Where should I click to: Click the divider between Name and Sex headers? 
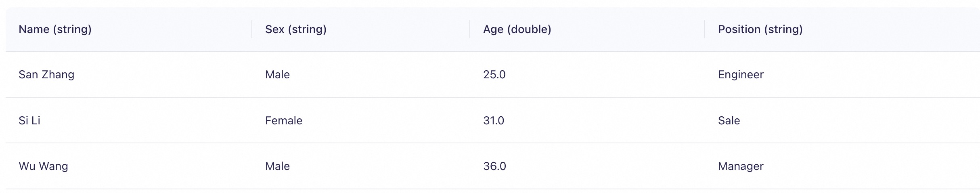pyautogui.click(x=252, y=29)
